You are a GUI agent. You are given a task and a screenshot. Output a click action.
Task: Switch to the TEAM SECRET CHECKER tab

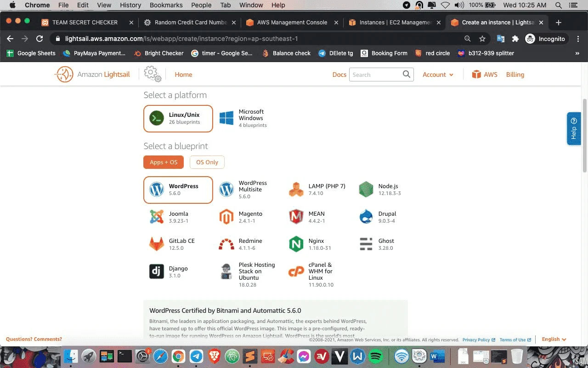tap(87, 23)
